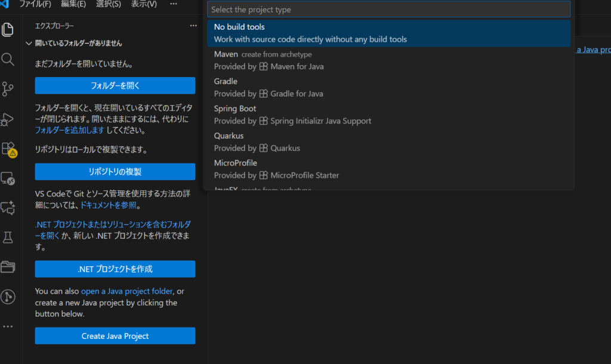Show additional views via activity bar ellipsis
The image size is (611, 364).
pyautogui.click(x=8, y=326)
